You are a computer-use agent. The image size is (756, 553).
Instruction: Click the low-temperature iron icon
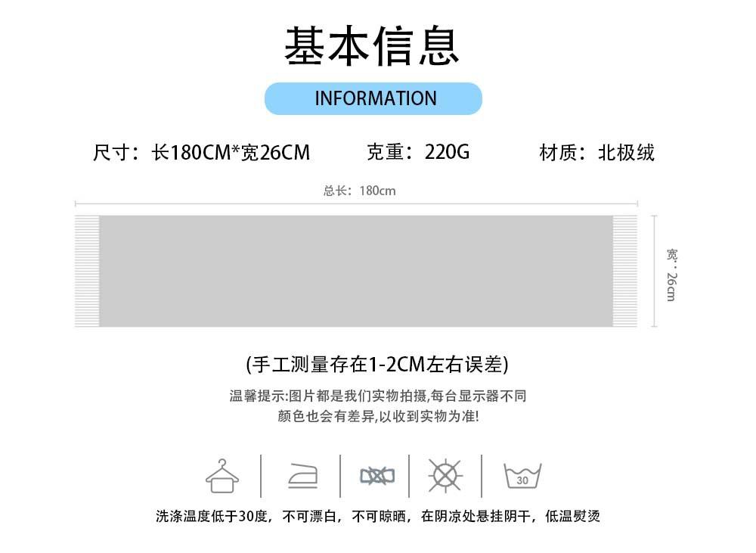pyautogui.click(x=302, y=477)
